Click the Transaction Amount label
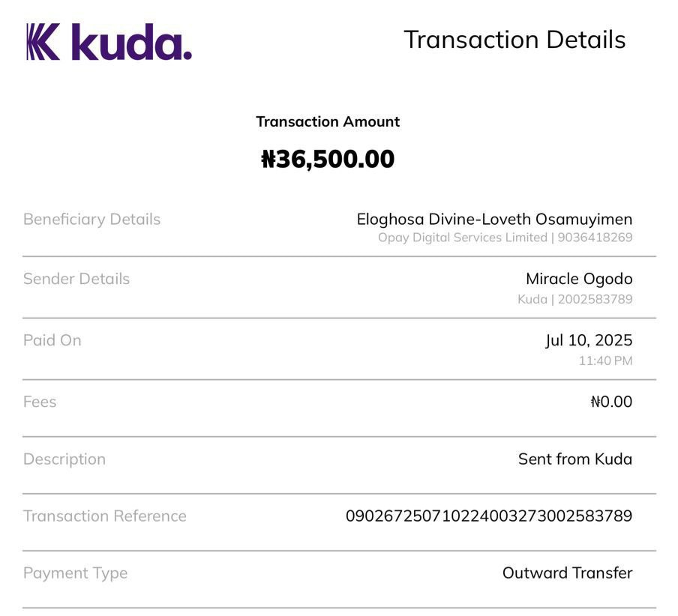The image size is (678, 616). coord(328,121)
